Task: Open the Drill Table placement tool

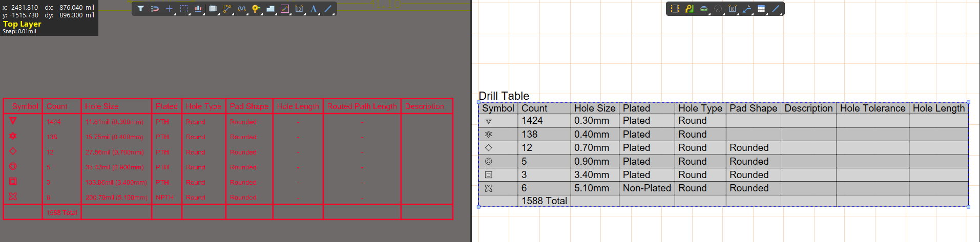Action: (761, 9)
